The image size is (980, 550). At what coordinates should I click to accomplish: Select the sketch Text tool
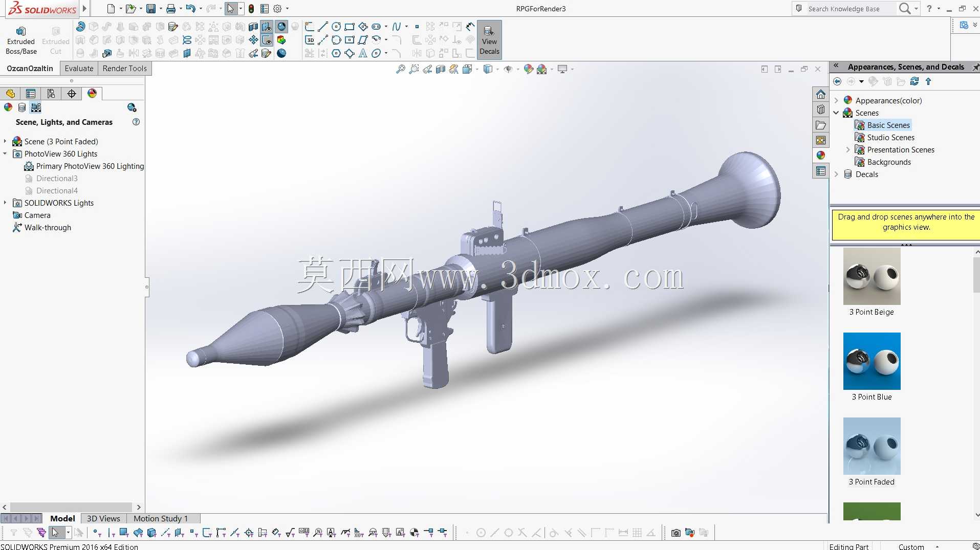[x=363, y=53]
